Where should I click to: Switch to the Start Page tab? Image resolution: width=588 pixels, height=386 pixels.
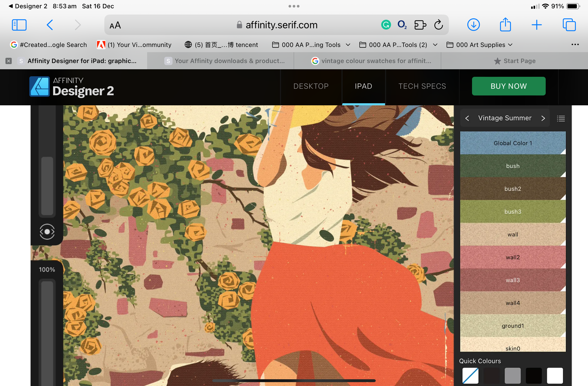tap(515, 61)
